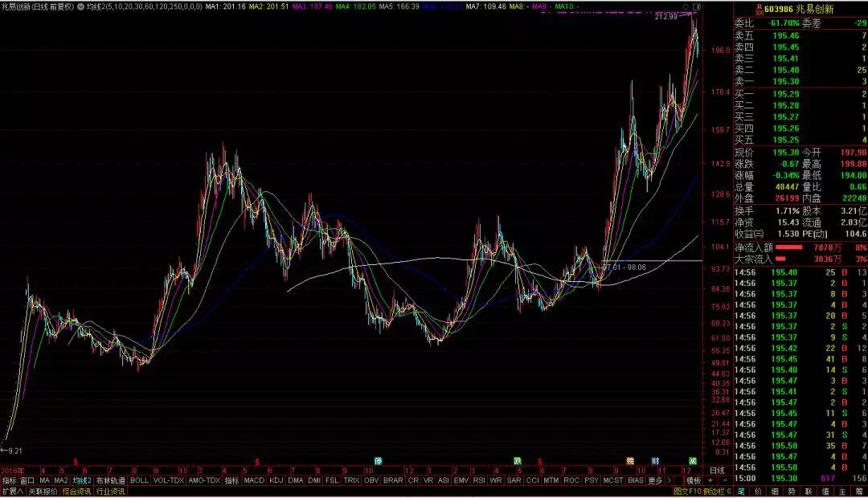This screenshot has height=498, width=868.
Task: Click the square icon at chart top-right
Action: coord(696,6)
